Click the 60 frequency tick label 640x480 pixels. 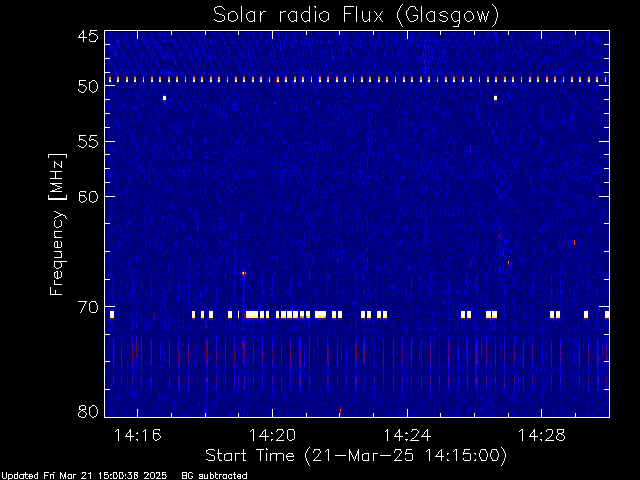coord(88,197)
